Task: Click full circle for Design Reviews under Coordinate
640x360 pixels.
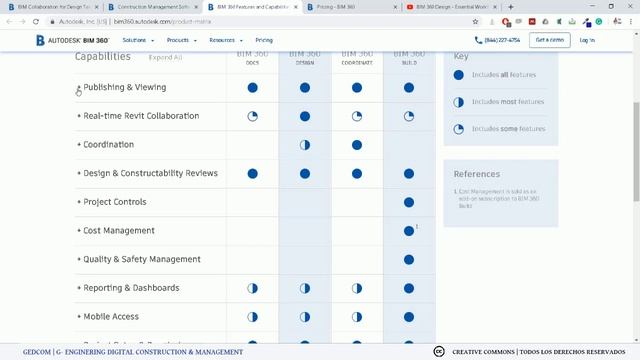Action: pyautogui.click(x=357, y=174)
